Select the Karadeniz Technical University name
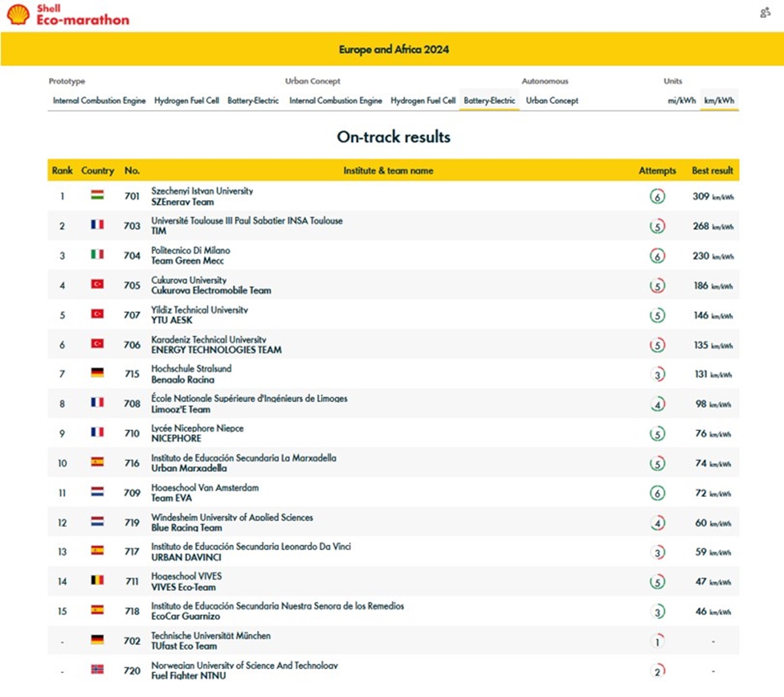The width and height of the screenshot is (784, 697). click(208, 339)
